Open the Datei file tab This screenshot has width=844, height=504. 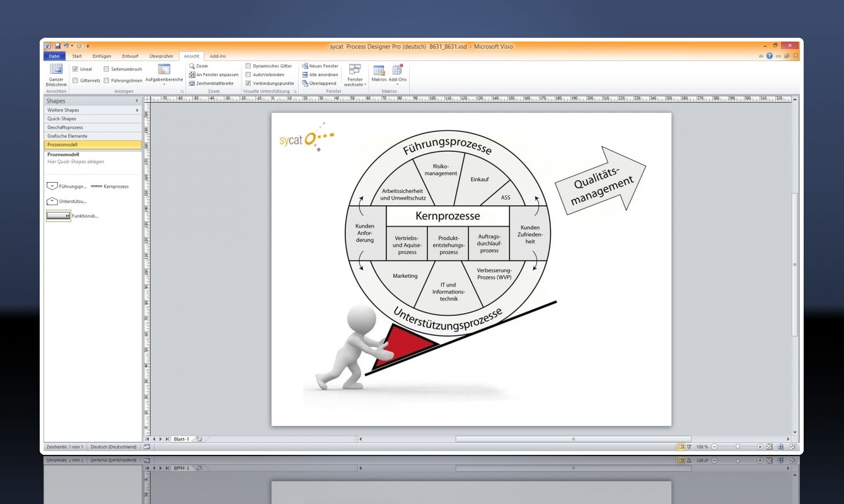point(54,56)
